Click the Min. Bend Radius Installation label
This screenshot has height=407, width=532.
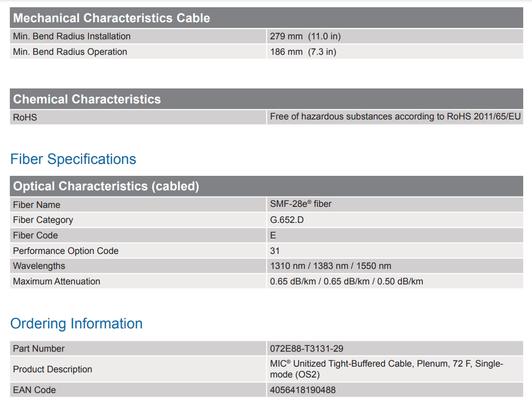click(72, 36)
